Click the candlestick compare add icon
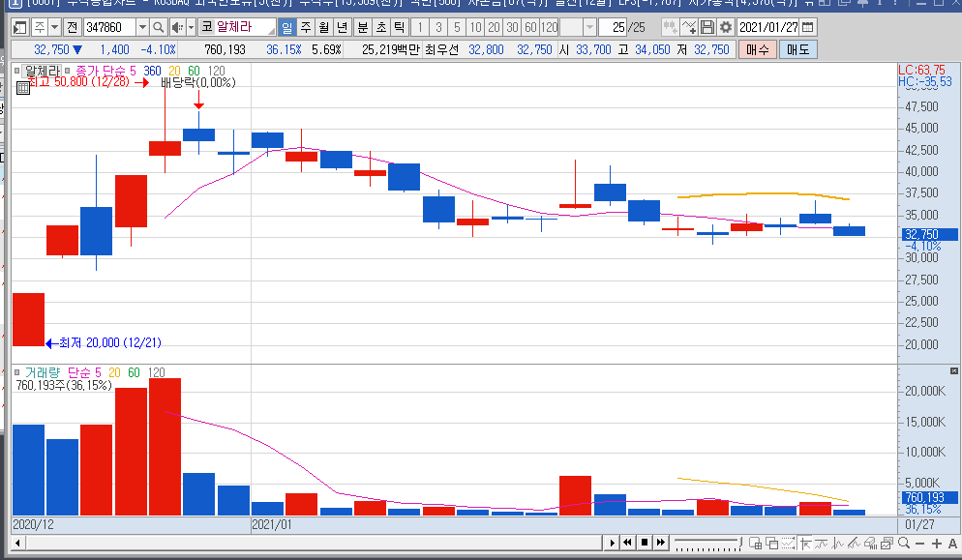The width and height of the screenshot is (962, 560). (x=670, y=27)
